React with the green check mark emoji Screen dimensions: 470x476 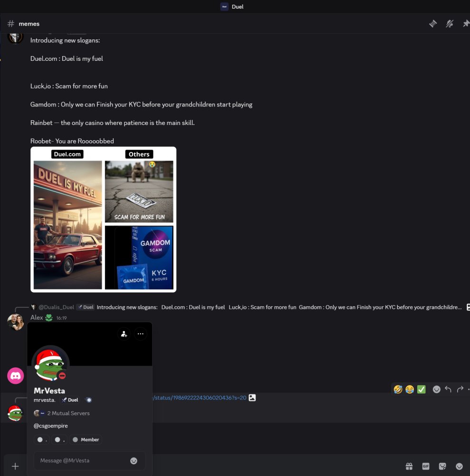(x=422, y=389)
